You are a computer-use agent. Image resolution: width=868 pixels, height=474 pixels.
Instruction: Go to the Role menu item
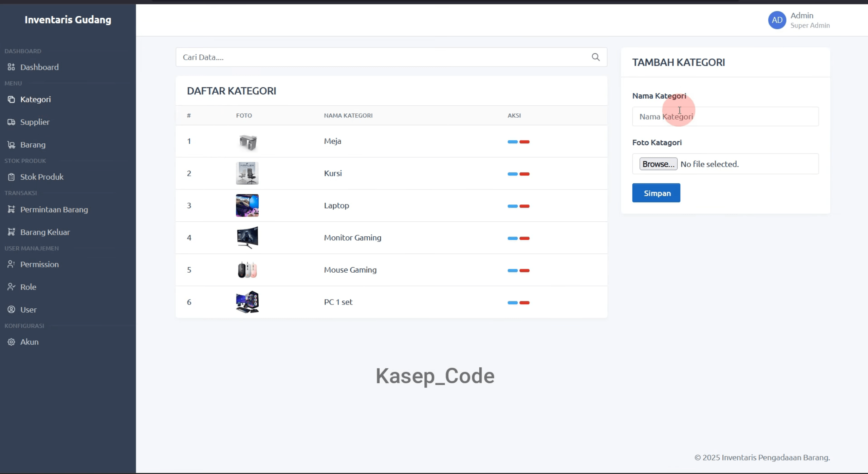click(28, 287)
